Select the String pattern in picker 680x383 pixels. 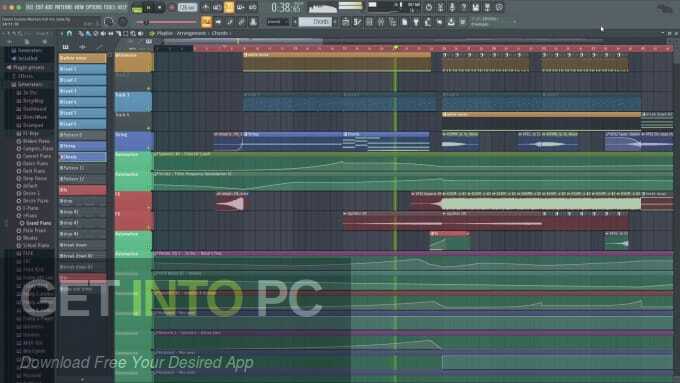pos(82,146)
